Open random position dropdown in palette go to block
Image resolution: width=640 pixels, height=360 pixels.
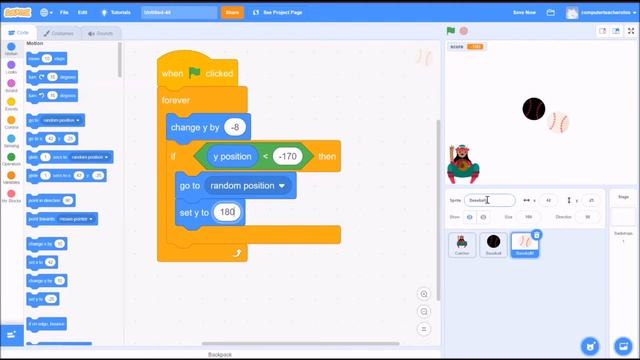point(61,120)
